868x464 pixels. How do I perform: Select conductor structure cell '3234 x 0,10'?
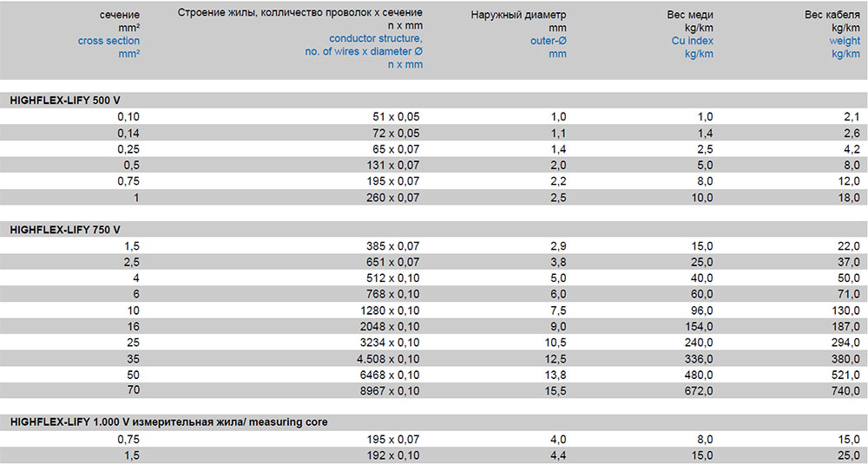point(391,343)
